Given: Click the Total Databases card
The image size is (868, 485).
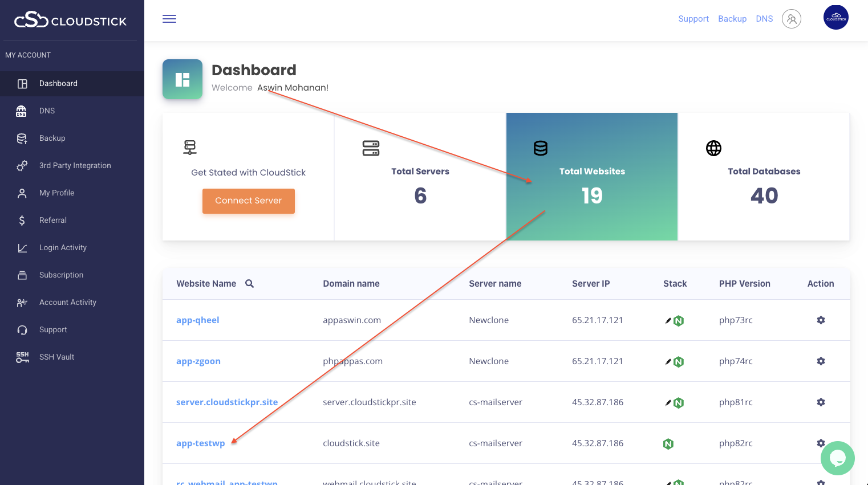Looking at the screenshot, I should point(764,177).
